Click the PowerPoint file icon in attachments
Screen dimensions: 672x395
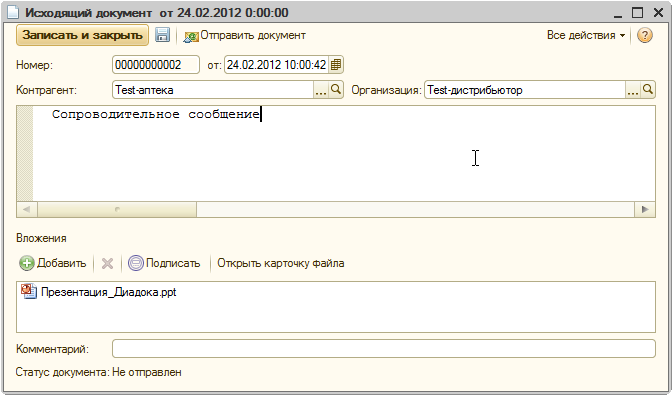[x=29, y=291]
